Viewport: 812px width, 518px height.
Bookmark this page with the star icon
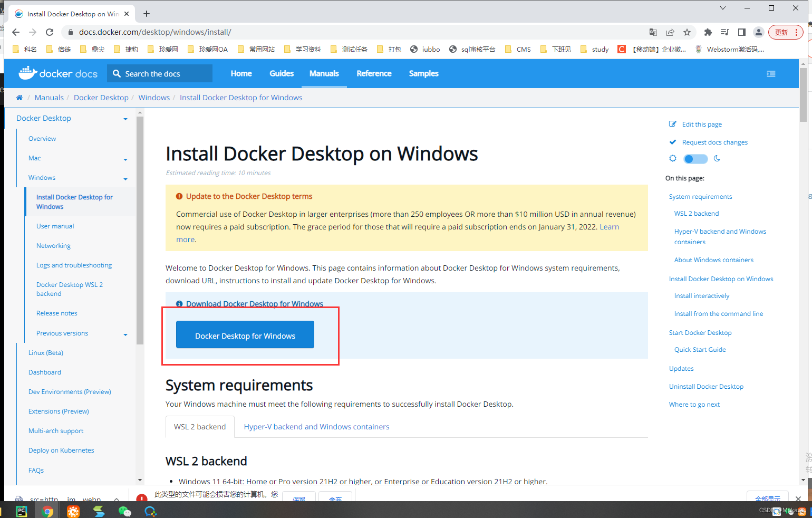(x=687, y=32)
